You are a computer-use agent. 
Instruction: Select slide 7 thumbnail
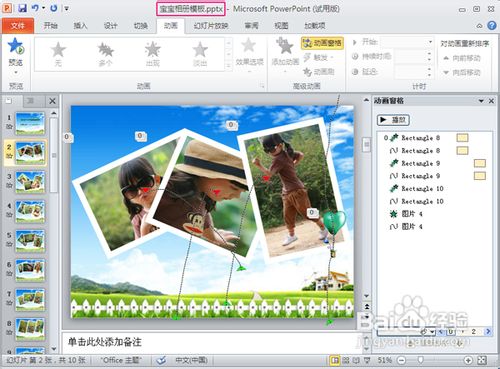pyautogui.click(x=30, y=299)
